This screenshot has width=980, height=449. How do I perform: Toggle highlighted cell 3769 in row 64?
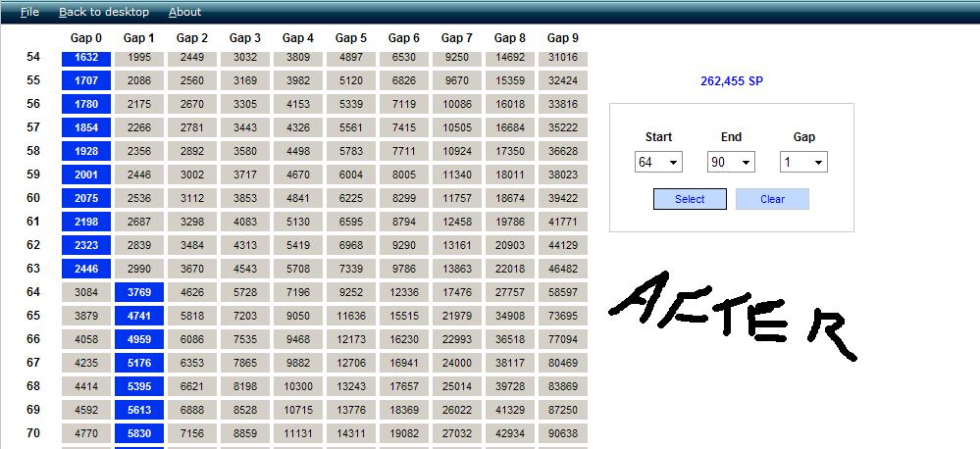139,292
